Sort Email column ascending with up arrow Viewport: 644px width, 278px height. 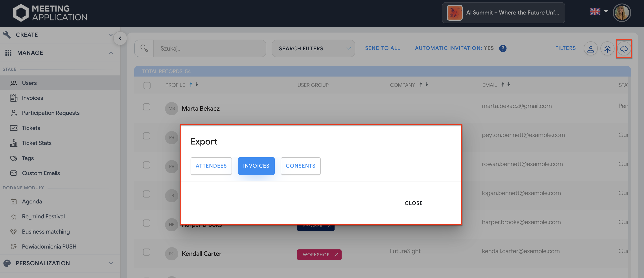pyautogui.click(x=502, y=84)
